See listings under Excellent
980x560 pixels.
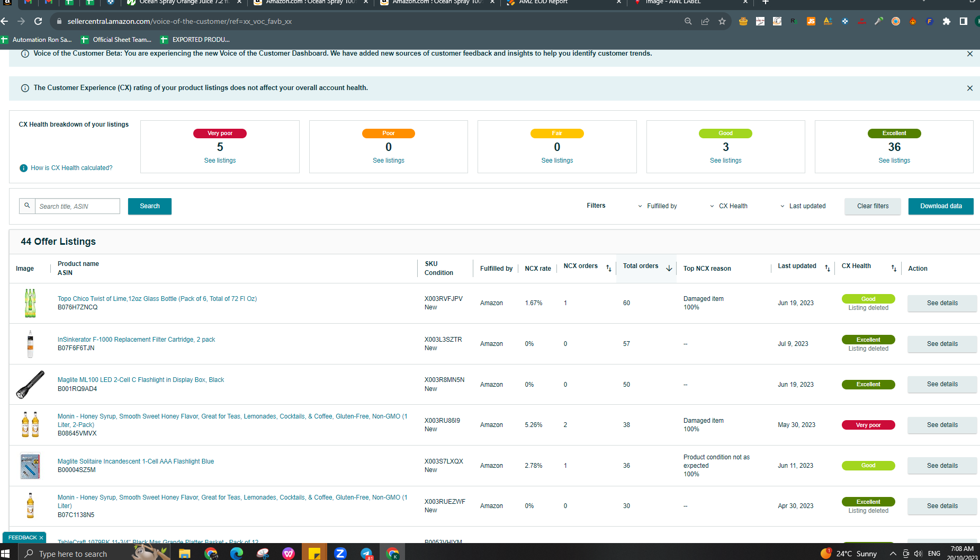(894, 161)
